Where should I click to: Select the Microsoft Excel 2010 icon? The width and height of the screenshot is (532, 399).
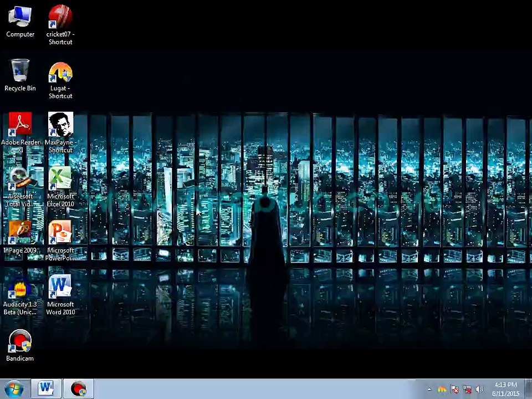pos(60,187)
